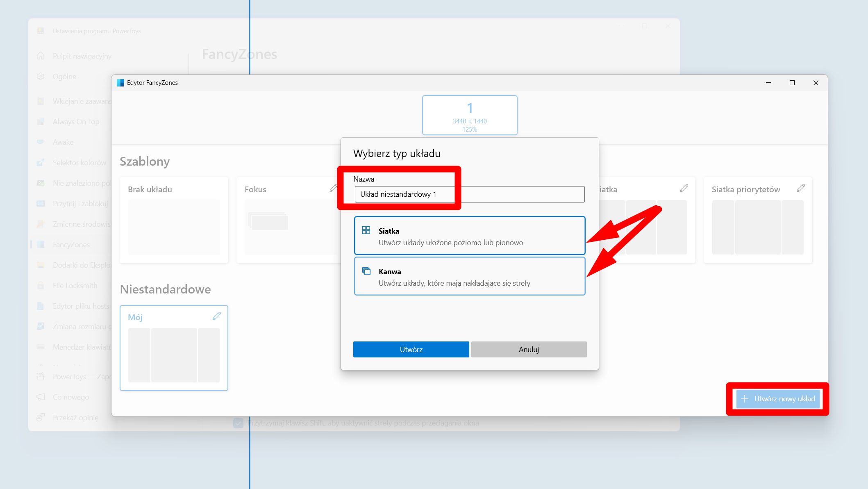Click the FancyZones sidebar icon
The width and height of the screenshot is (868, 489).
(x=41, y=245)
